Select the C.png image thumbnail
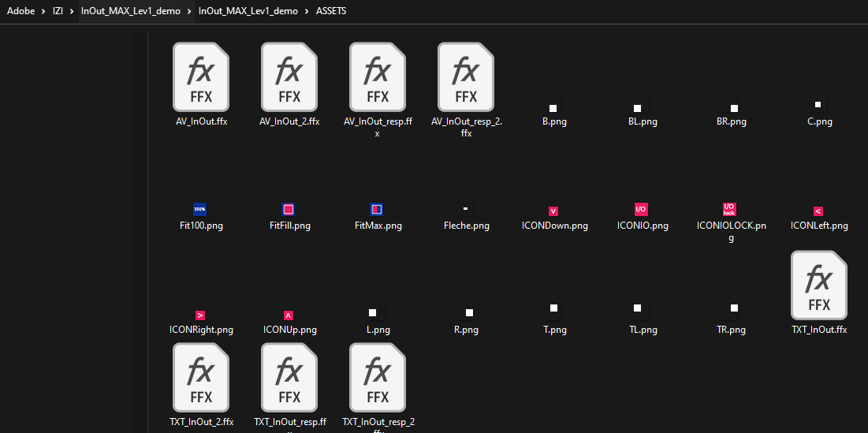868x433 pixels. point(818,104)
